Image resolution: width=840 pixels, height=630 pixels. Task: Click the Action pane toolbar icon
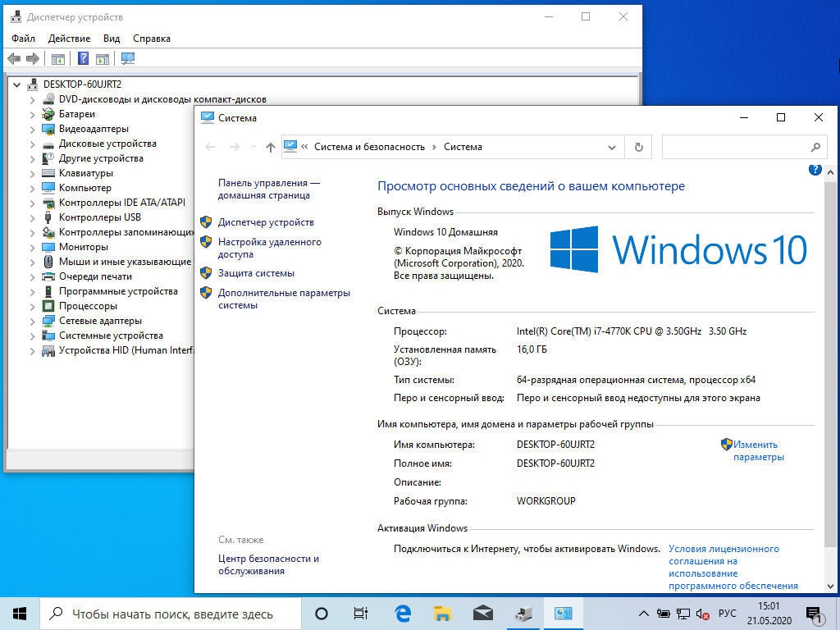click(103, 59)
